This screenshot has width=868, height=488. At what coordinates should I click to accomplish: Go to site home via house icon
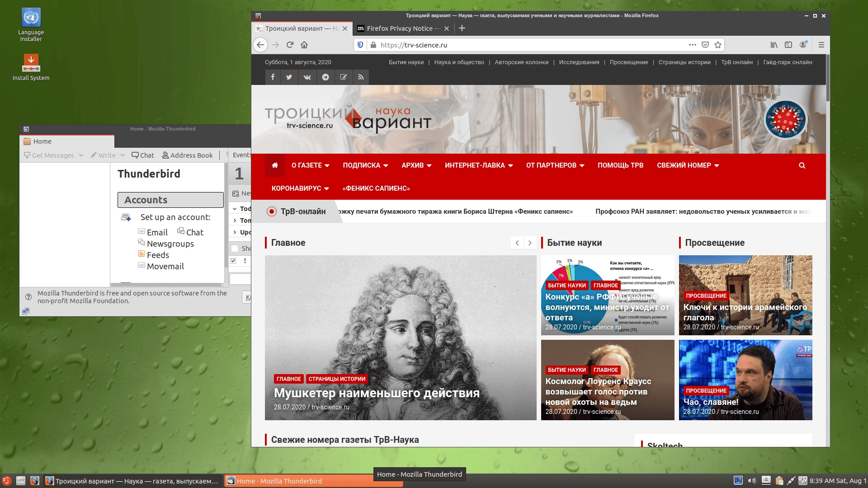click(274, 165)
